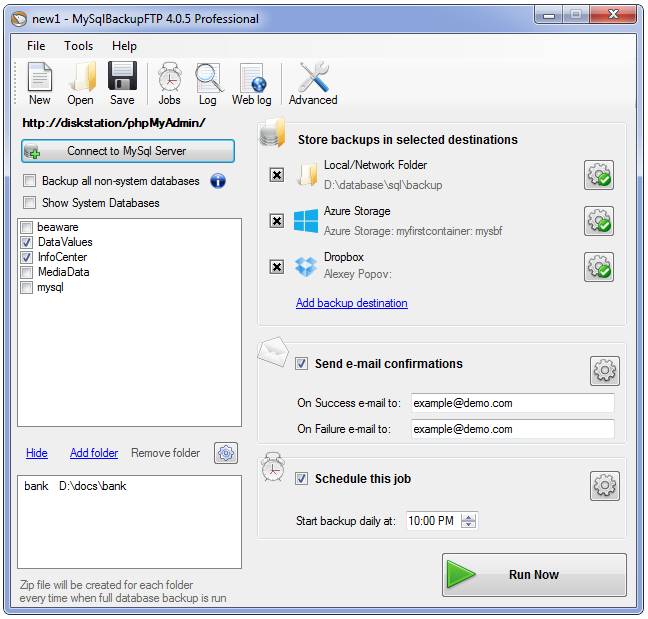Open schedule settings gear
The image size is (648, 619).
[605, 486]
